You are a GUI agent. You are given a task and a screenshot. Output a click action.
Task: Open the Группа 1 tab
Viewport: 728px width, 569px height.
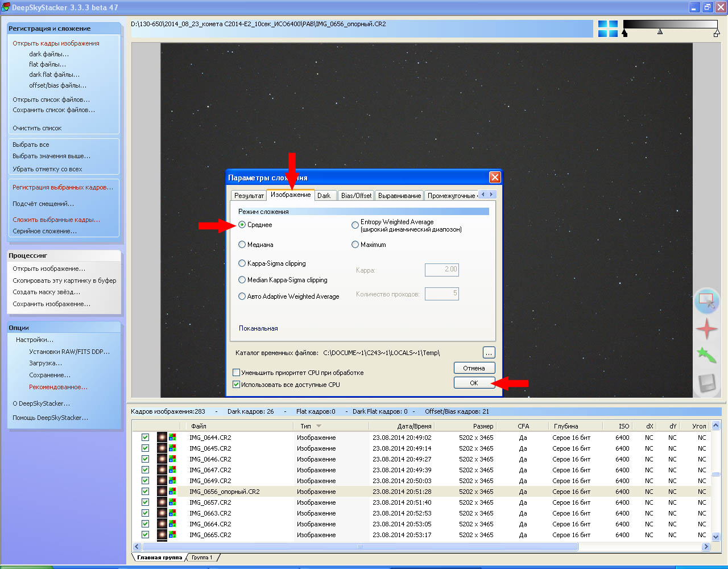click(202, 558)
